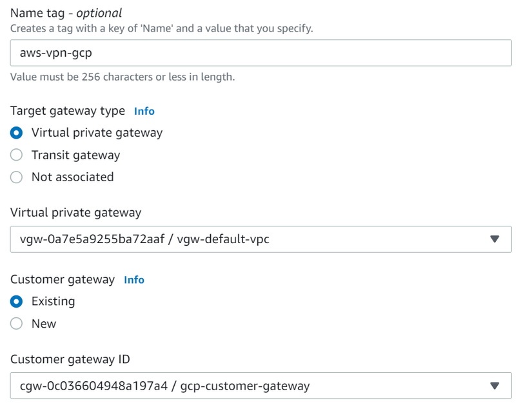Click the arrow icon on gcp-customer-gateway dropdown
532x407 pixels.
pyautogui.click(x=495, y=386)
